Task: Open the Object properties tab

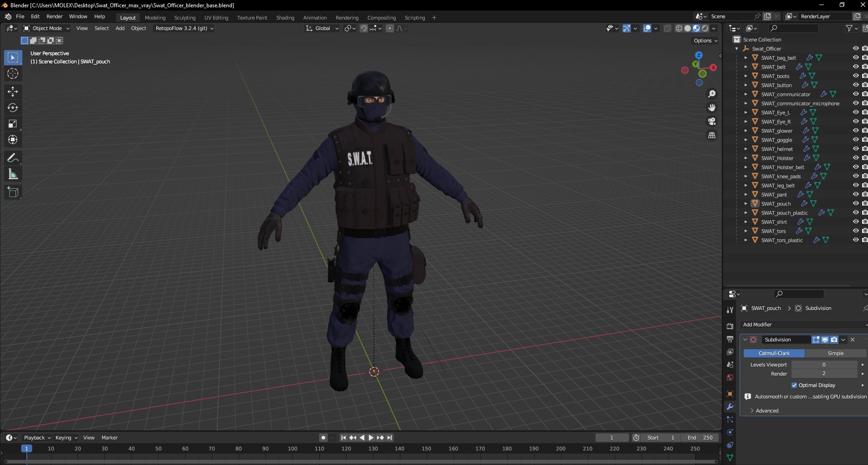Action: tap(730, 394)
